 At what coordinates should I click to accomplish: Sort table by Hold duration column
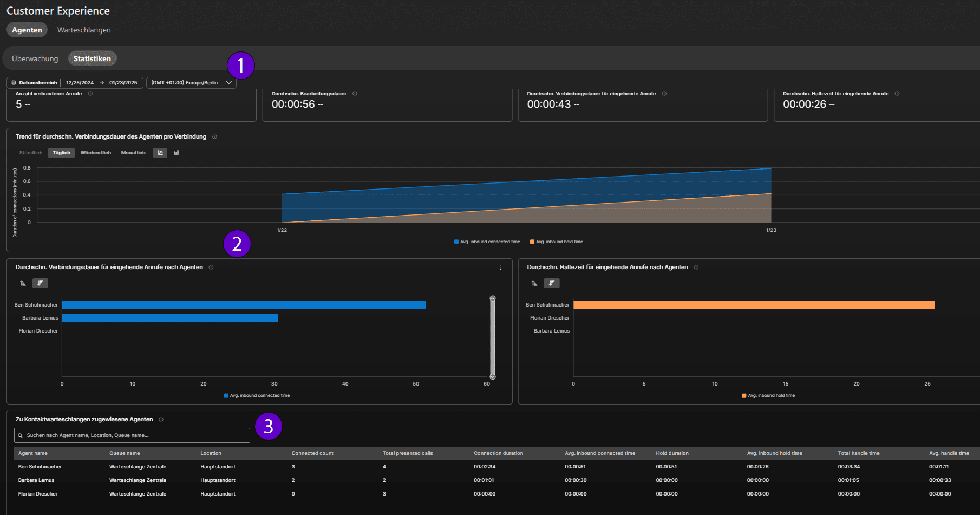pos(672,453)
